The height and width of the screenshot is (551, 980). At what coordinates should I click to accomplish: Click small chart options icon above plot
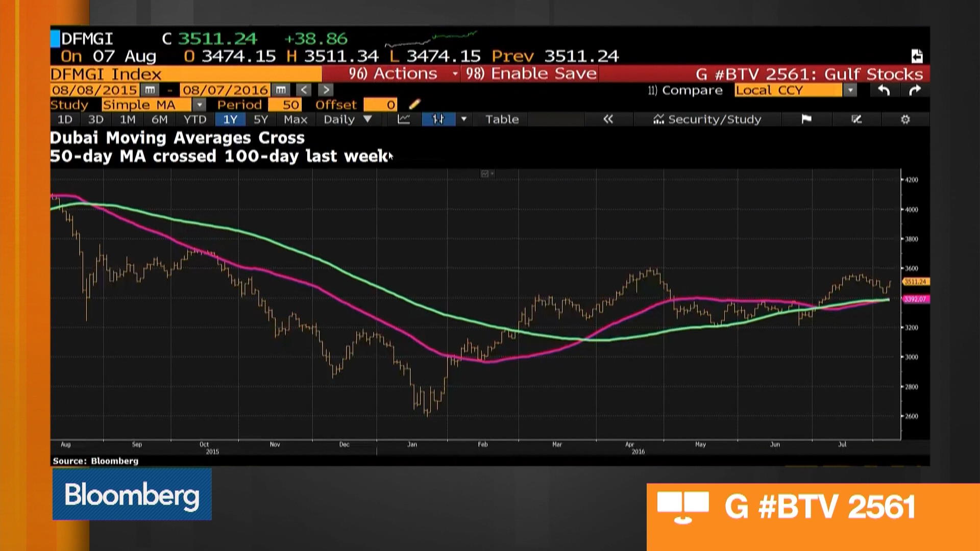click(x=487, y=174)
